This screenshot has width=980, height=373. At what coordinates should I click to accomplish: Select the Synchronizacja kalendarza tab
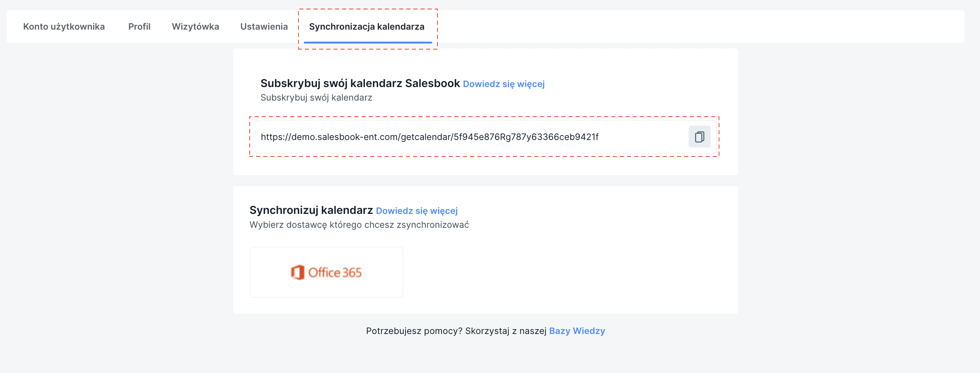click(x=366, y=27)
